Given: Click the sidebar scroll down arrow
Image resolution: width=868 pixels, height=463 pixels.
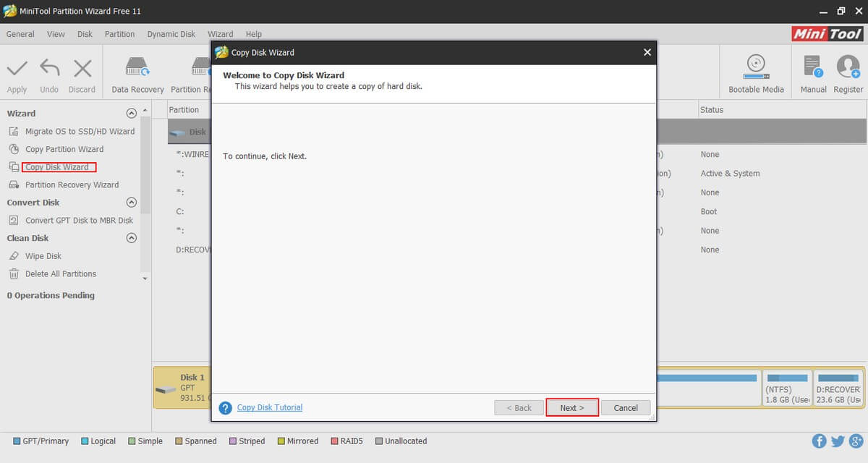Looking at the screenshot, I should [145, 279].
